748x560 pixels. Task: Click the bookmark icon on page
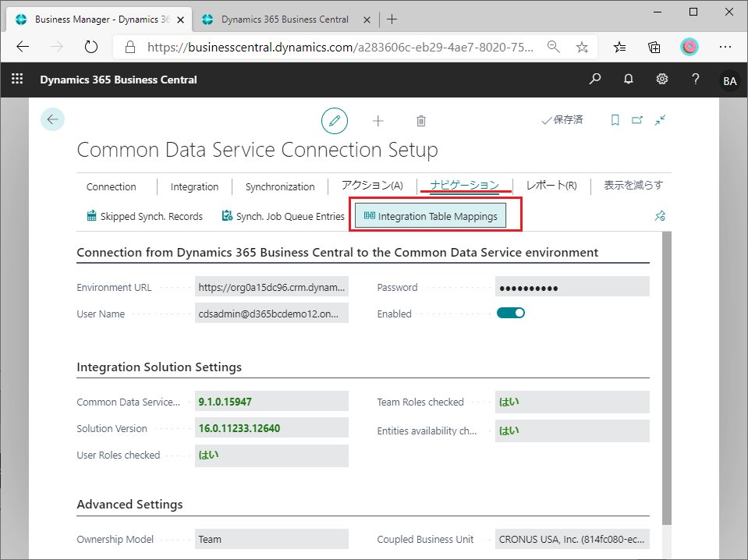tap(615, 120)
